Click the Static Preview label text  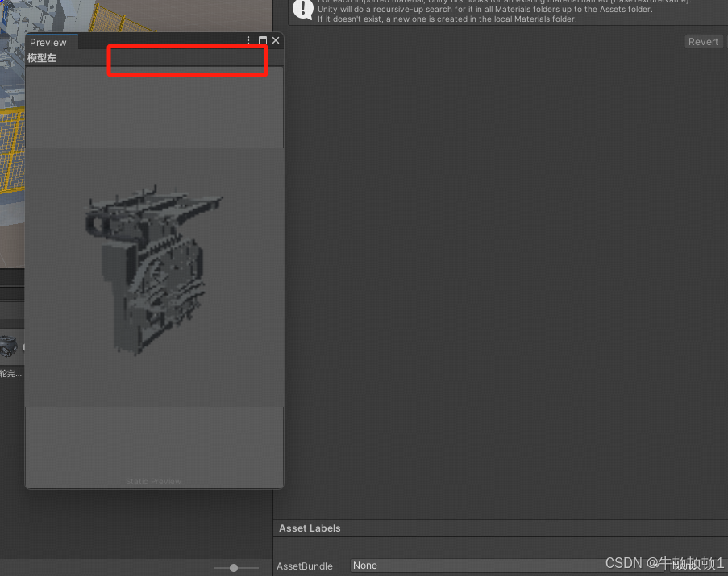coord(153,482)
